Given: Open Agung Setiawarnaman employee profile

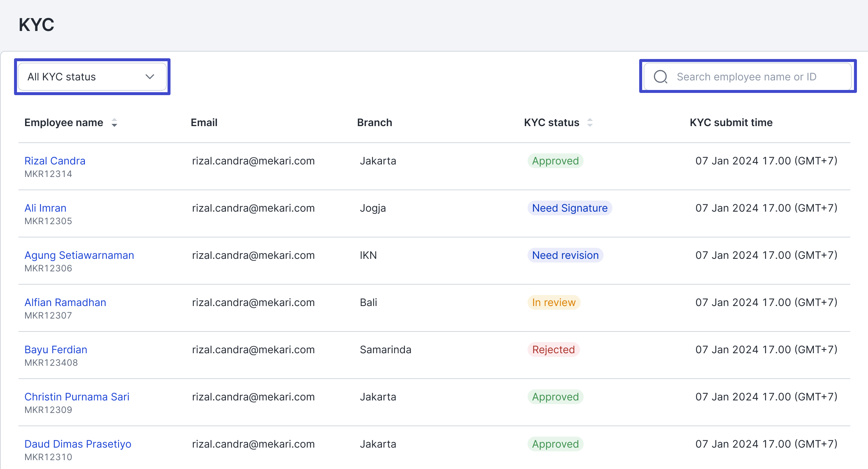Looking at the screenshot, I should 79,255.
